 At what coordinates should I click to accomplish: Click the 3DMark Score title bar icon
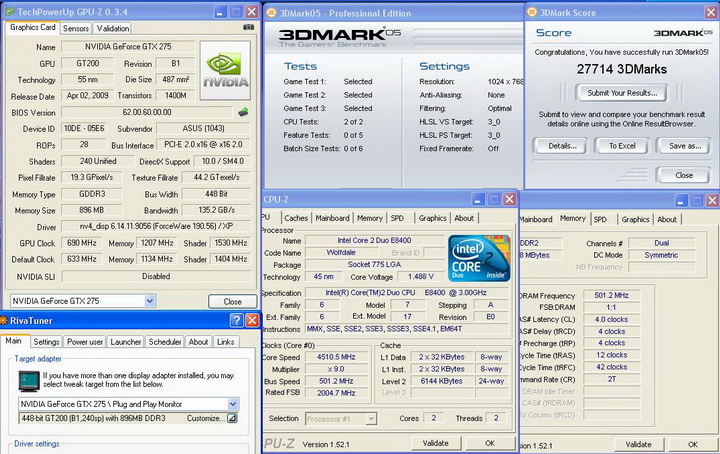pyautogui.click(x=532, y=12)
